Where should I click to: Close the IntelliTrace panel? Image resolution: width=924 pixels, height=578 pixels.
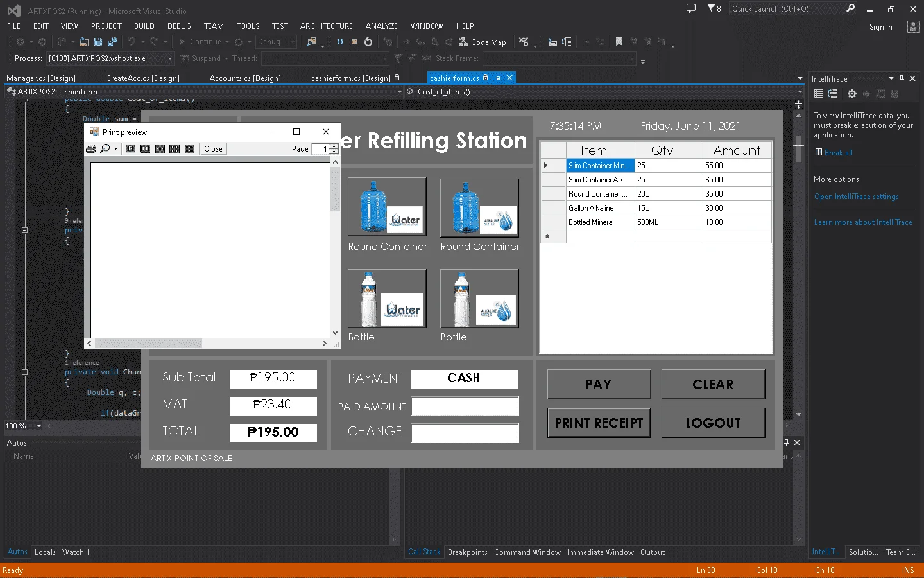click(912, 78)
